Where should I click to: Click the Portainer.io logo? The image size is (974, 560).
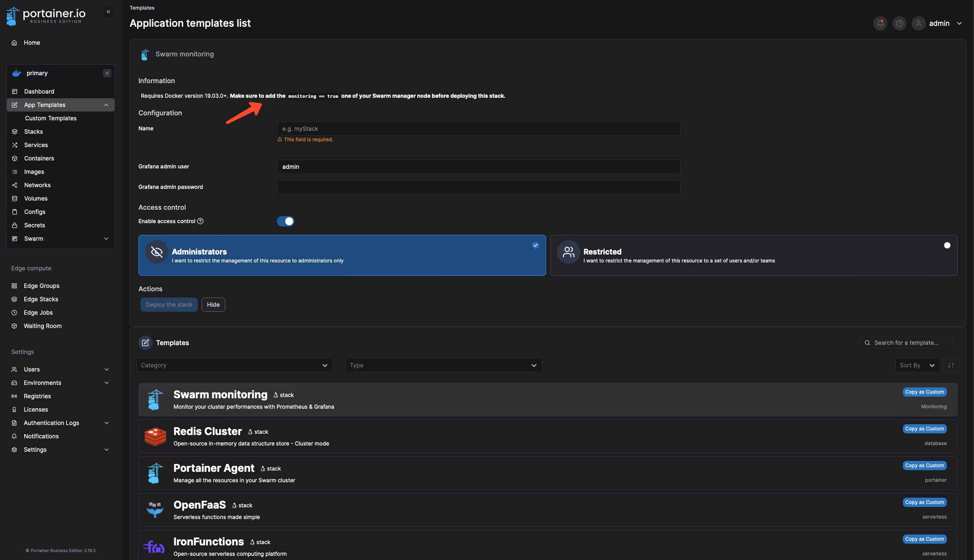coord(46,16)
